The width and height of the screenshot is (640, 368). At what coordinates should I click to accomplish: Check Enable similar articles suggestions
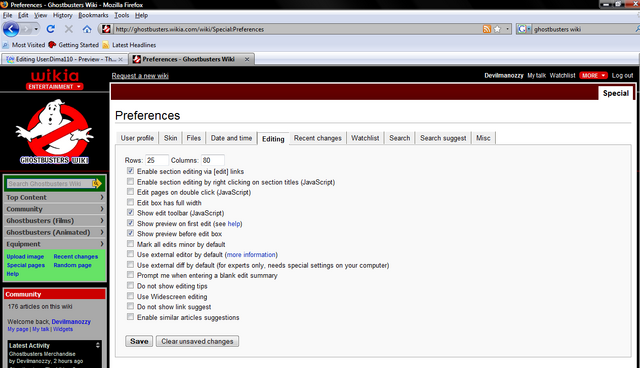tap(130, 317)
